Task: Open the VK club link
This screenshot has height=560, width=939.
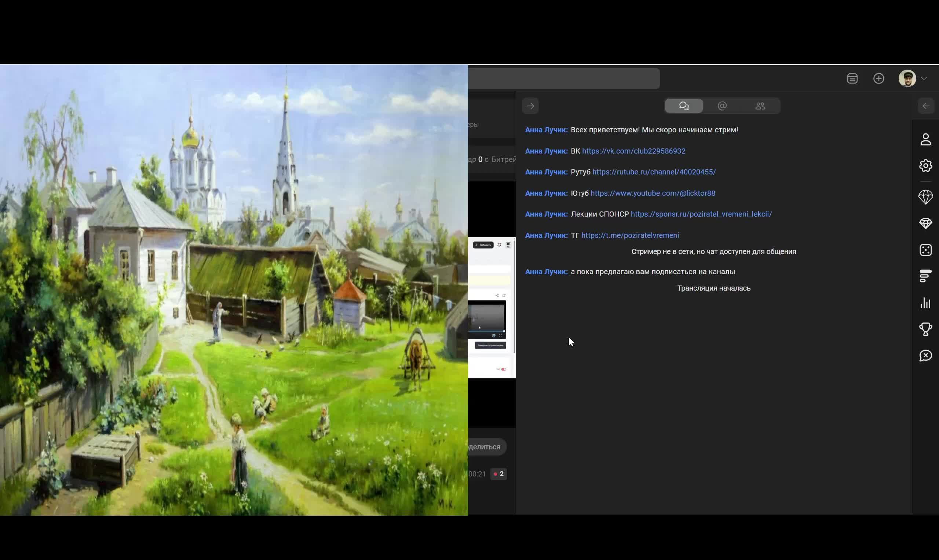Action: [x=633, y=151]
